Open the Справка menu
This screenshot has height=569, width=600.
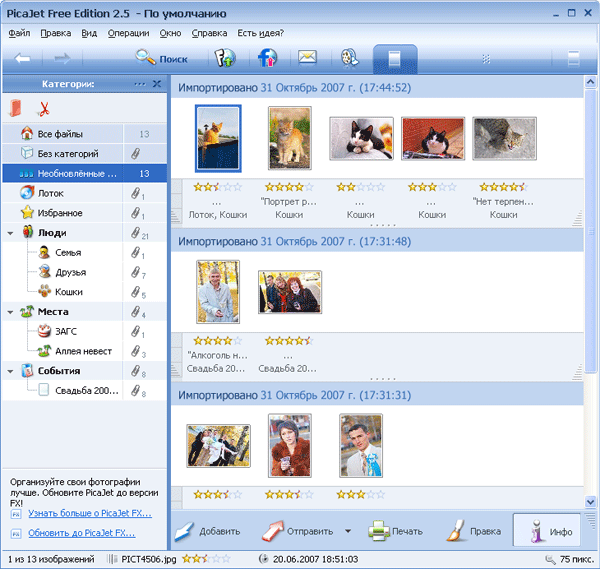pos(209,33)
